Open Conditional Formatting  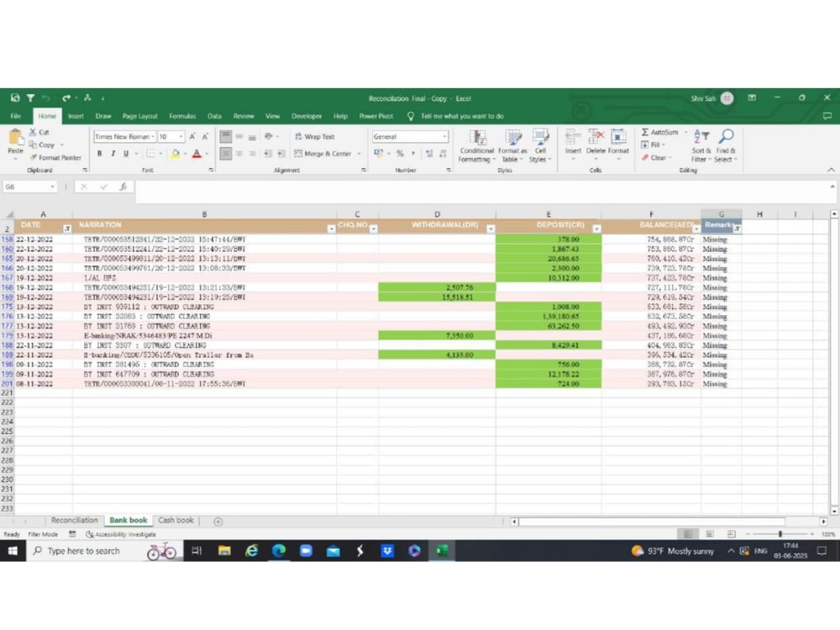pyautogui.click(x=477, y=145)
